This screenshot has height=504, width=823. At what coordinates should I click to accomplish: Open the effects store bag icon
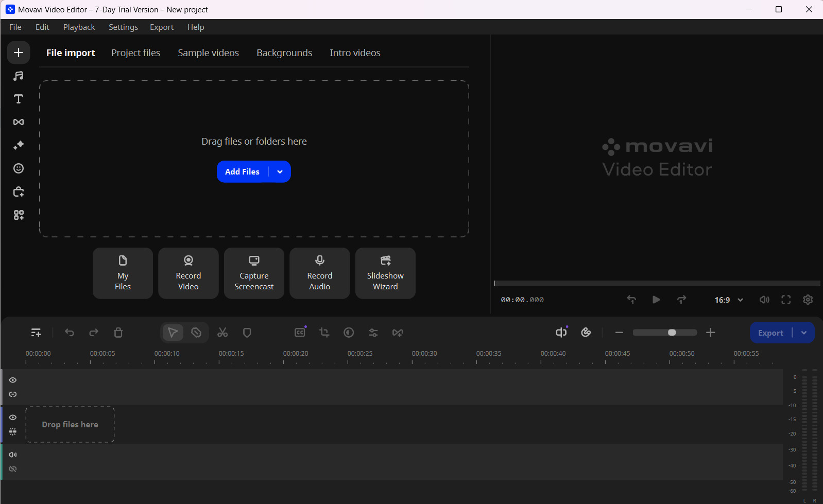[x=19, y=192]
